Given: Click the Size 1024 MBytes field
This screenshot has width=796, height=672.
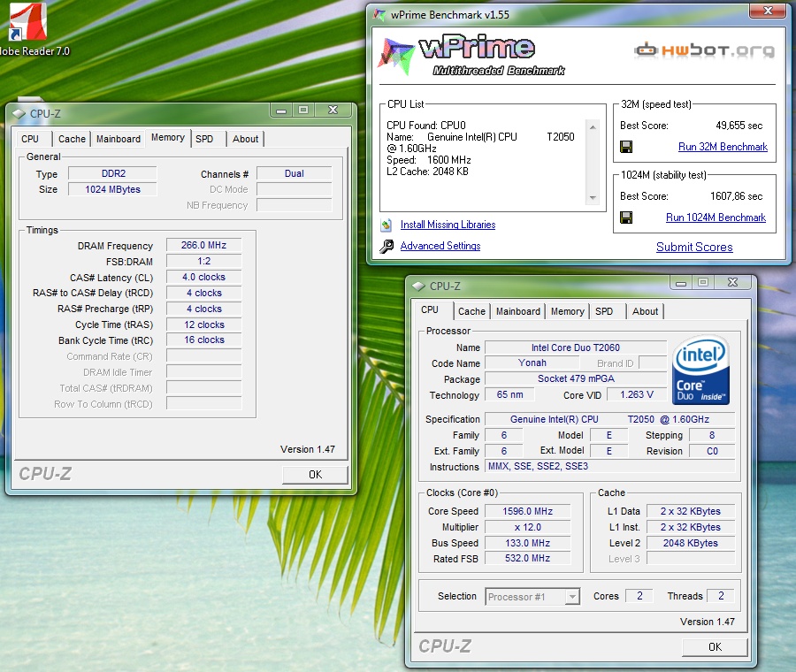Looking at the screenshot, I should [x=112, y=189].
